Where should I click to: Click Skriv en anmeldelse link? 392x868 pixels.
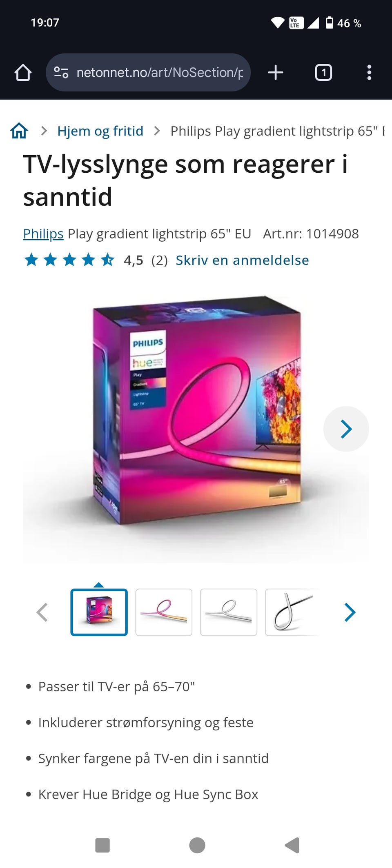point(242,260)
